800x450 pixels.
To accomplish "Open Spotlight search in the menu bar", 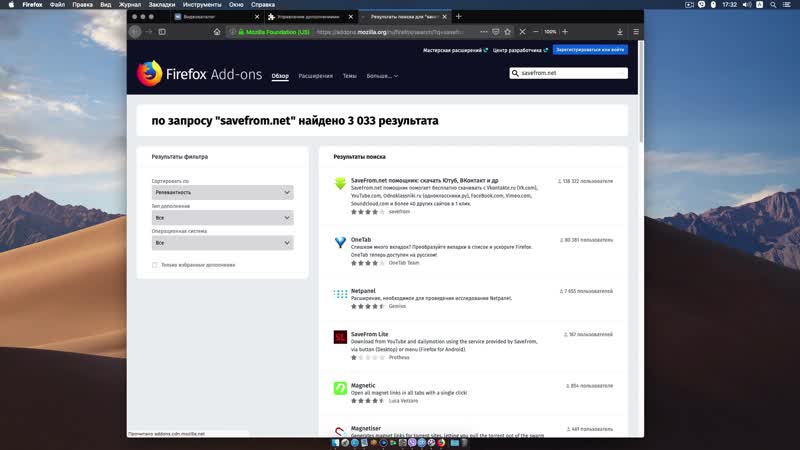I will (x=773, y=5).
